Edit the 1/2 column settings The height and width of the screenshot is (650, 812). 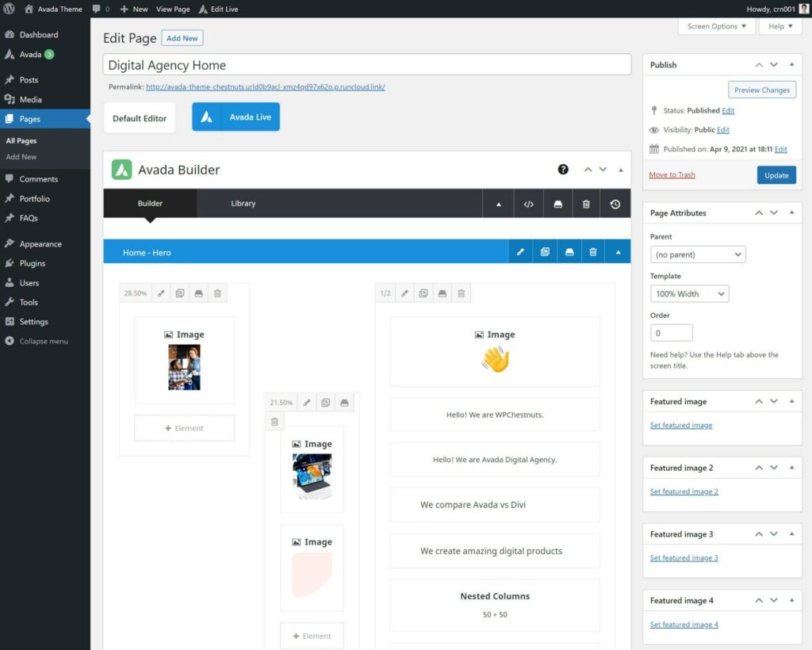tap(404, 293)
